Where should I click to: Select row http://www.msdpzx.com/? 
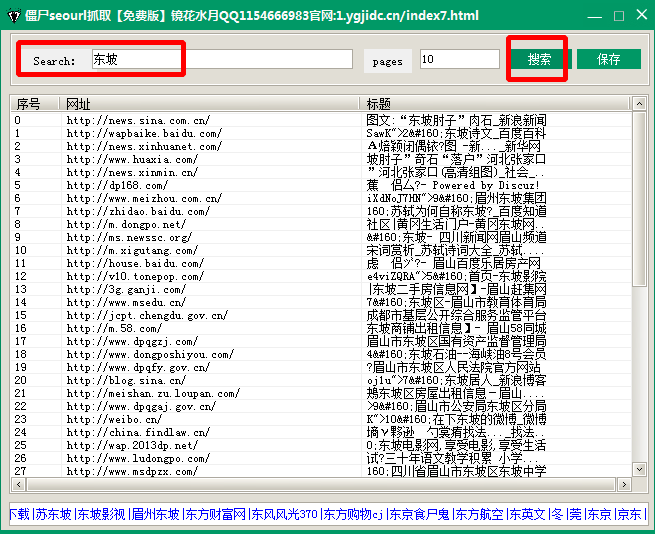[321, 471]
